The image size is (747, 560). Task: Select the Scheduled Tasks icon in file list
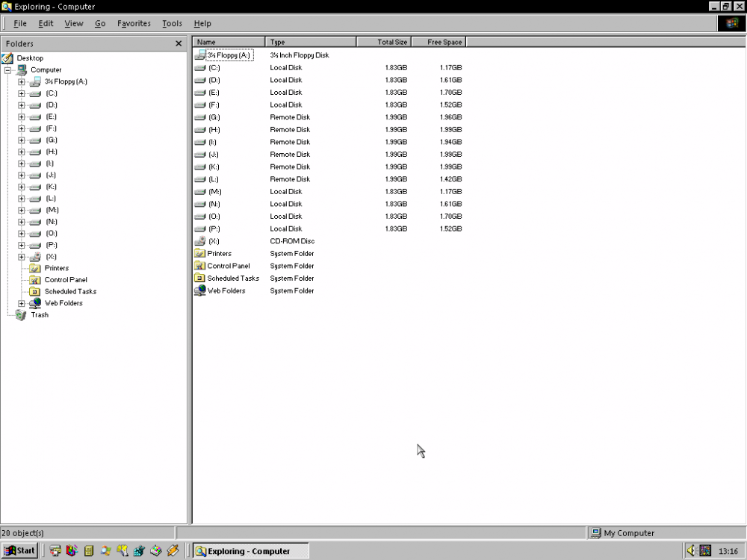tap(199, 279)
